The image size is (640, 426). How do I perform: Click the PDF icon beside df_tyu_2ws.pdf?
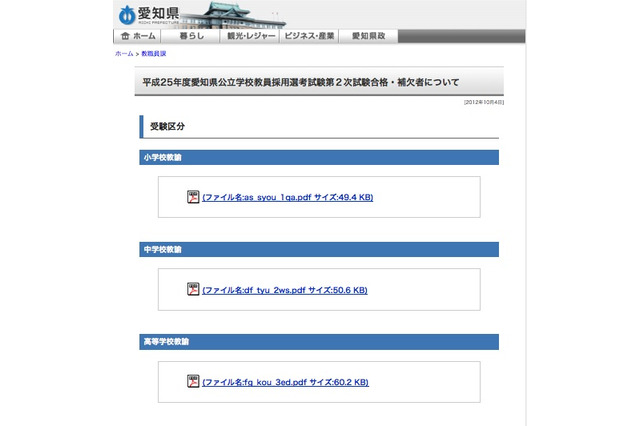point(193,289)
